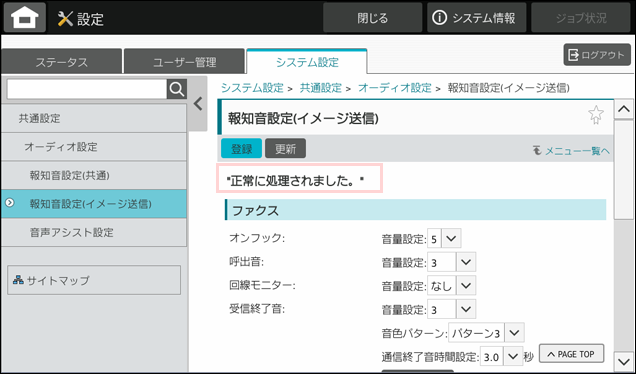This screenshot has height=374, width=636.
Task: Click the scroll up arrow
Action: (623, 109)
